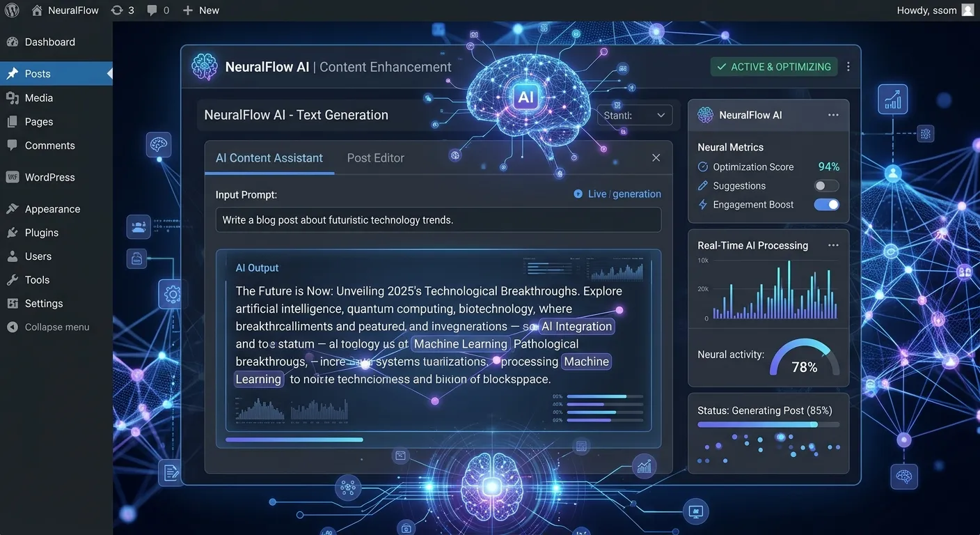Image resolution: width=980 pixels, height=535 pixels.
Task: Open the comments bubble showing 0
Action: (158, 10)
